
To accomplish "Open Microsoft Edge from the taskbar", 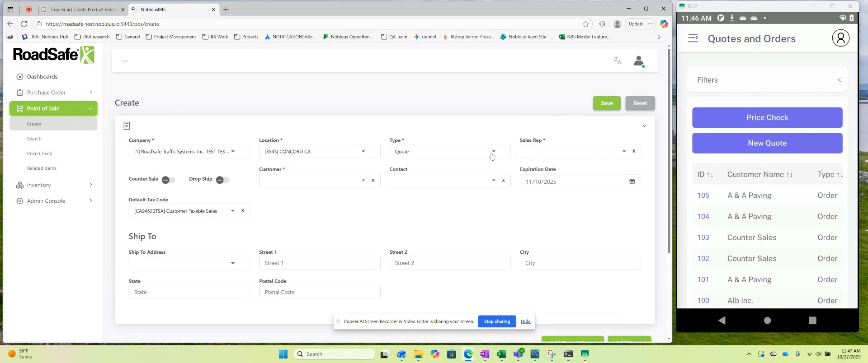I will click(468, 354).
